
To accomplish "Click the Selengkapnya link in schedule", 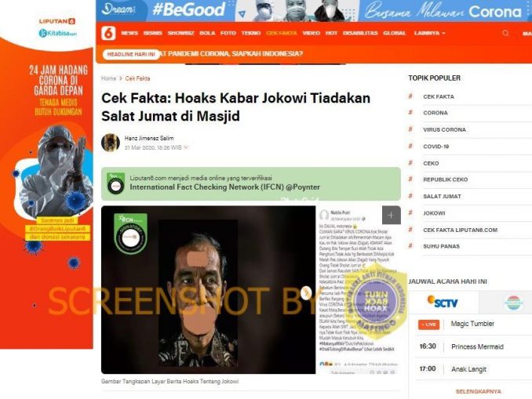I will [479, 391].
